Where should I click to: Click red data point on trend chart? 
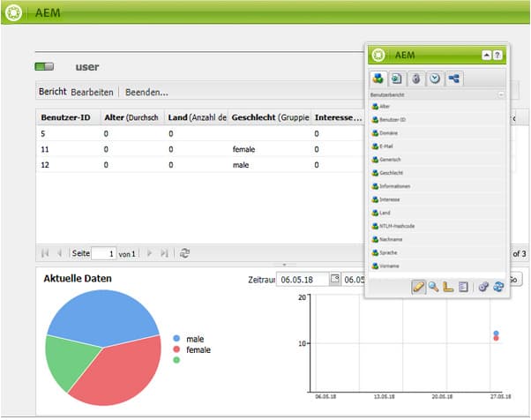click(x=496, y=338)
